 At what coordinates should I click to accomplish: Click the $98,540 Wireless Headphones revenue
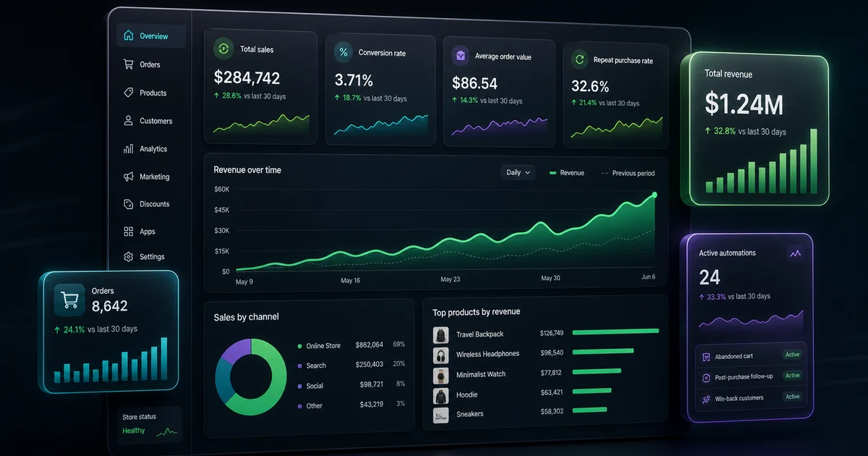[551, 352]
